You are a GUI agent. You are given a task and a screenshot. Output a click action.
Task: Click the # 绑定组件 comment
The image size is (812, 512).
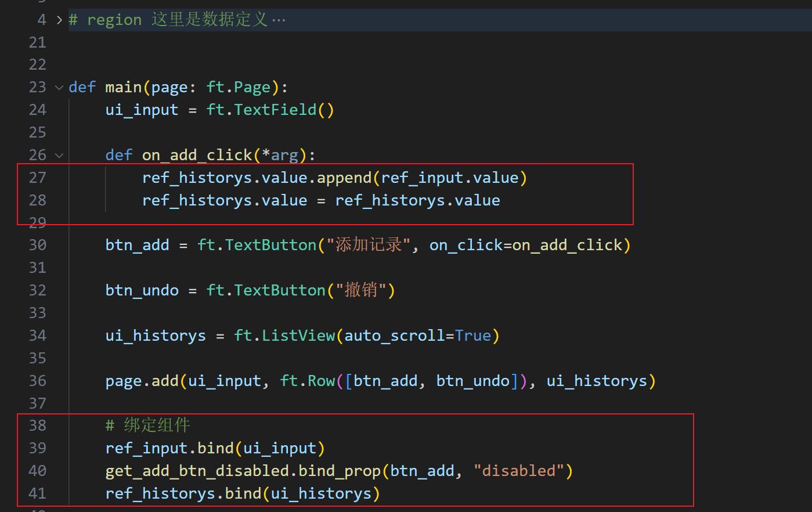(147, 425)
